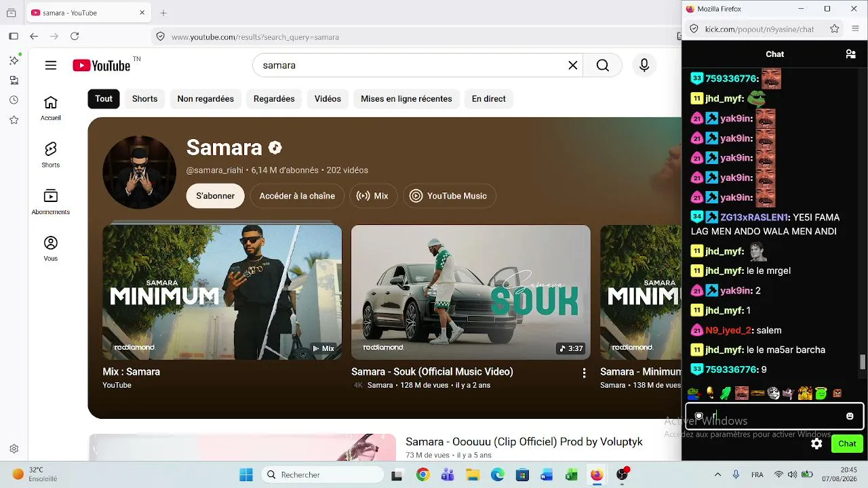The height and width of the screenshot is (488, 868).
Task: Close the samara - YouTube tab
Action: (x=142, y=13)
